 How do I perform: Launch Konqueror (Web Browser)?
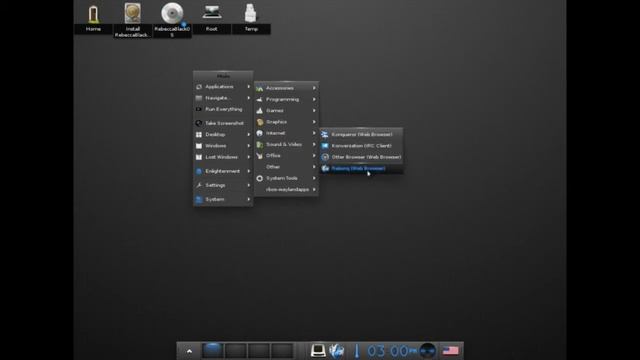pos(361,134)
